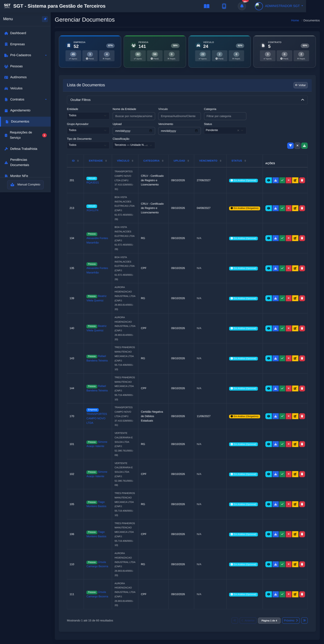Open the Entidade filter dropdown

click(88, 116)
